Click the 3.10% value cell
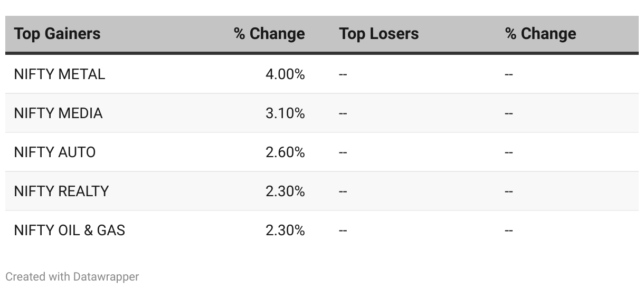644x289 pixels. pos(285,113)
